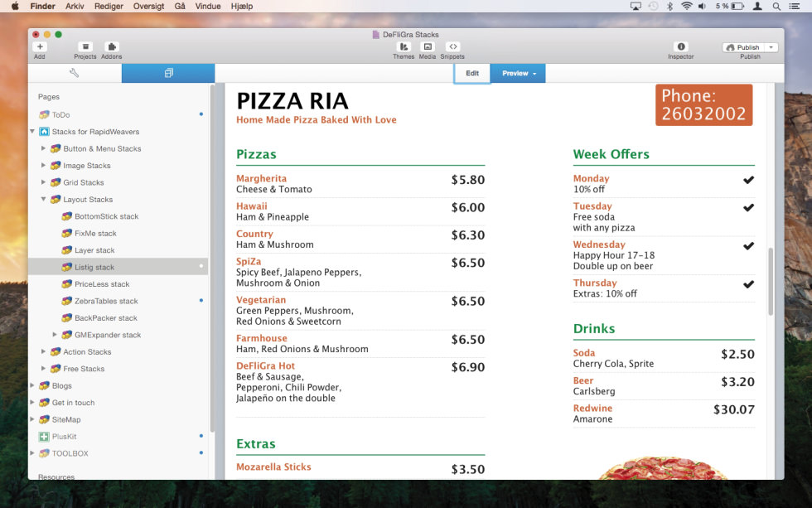Expand the Get in touch group

[32, 403]
